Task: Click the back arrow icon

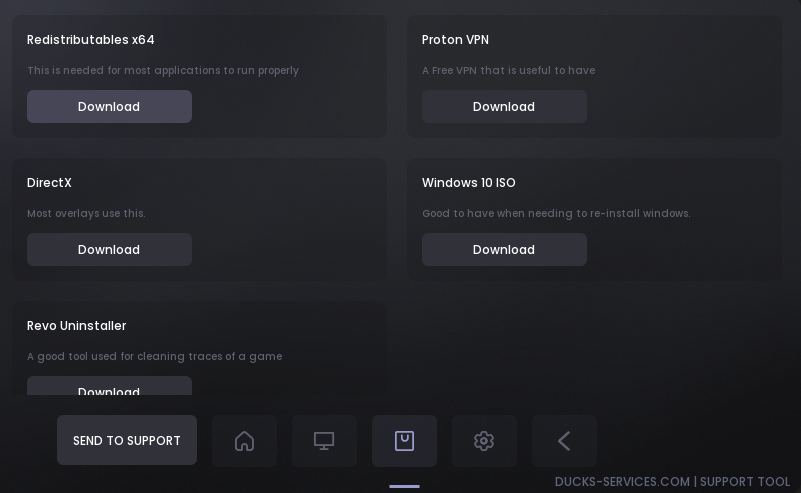Action: pyautogui.click(x=564, y=441)
